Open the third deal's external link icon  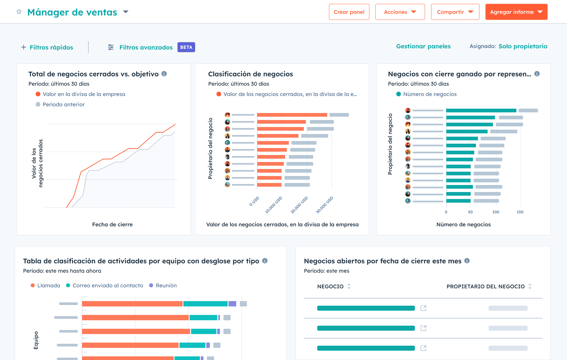coord(423,348)
